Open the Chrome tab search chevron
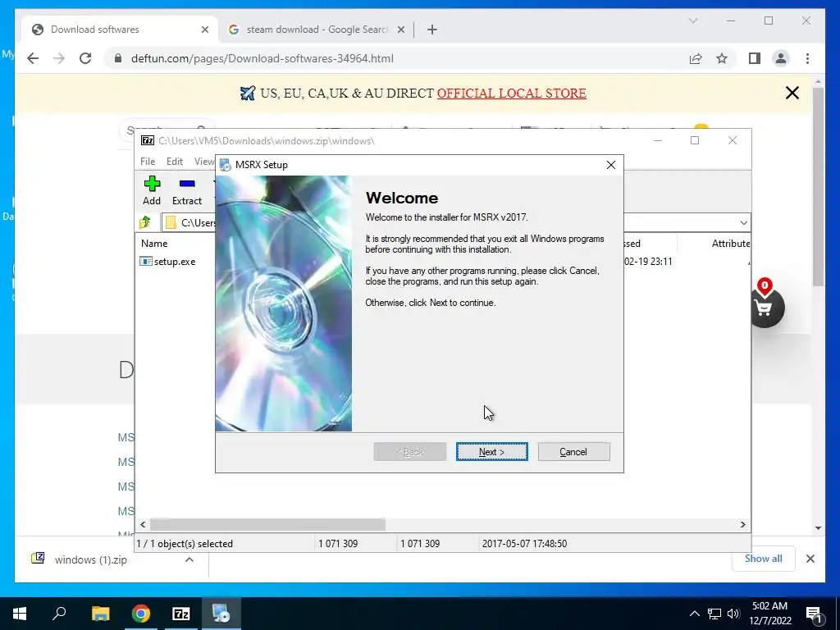Viewport: 840px width, 630px height. coord(692,21)
